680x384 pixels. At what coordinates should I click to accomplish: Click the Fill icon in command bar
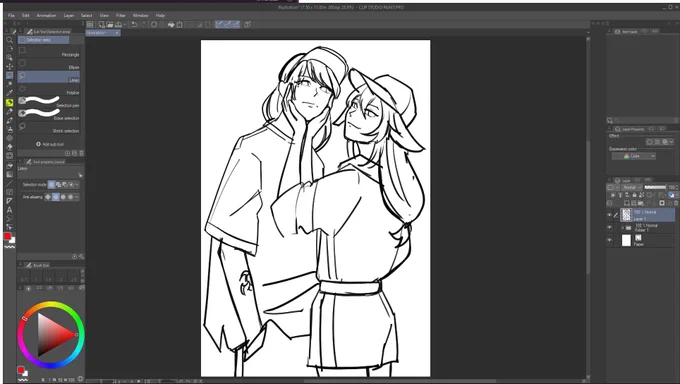point(171,25)
